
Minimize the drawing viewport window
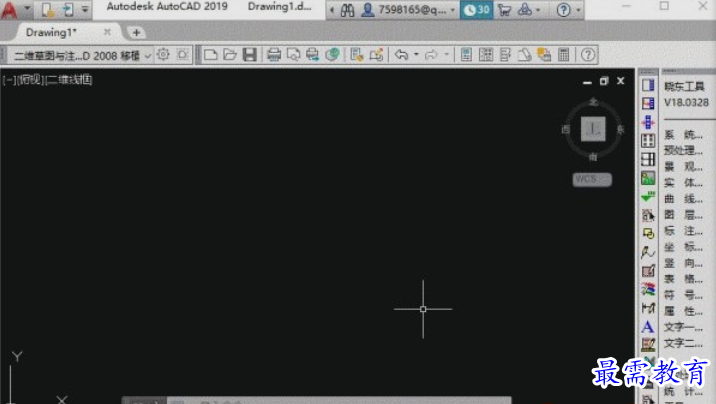click(587, 82)
